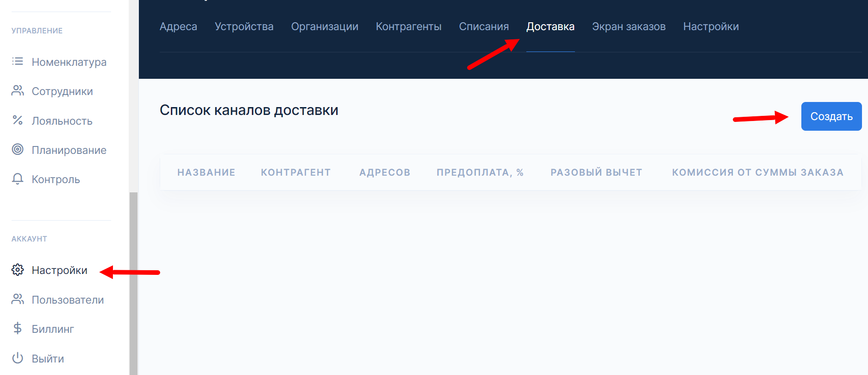The height and width of the screenshot is (375, 868).
Task: Click the Название column header
Action: tap(206, 172)
